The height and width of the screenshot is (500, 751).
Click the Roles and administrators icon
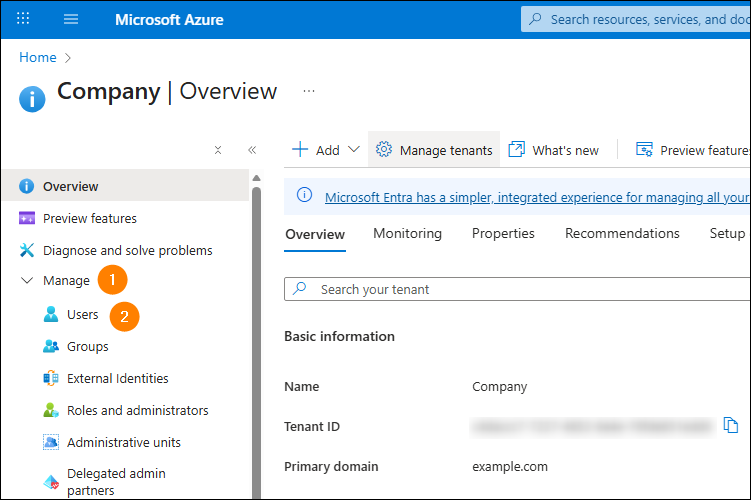click(51, 410)
